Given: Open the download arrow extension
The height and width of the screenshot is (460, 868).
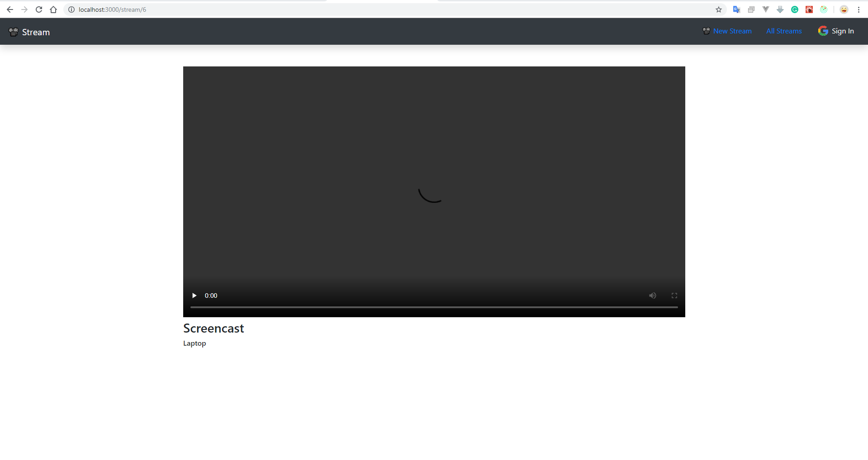Looking at the screenshot, I should click(x=780, y=9).
